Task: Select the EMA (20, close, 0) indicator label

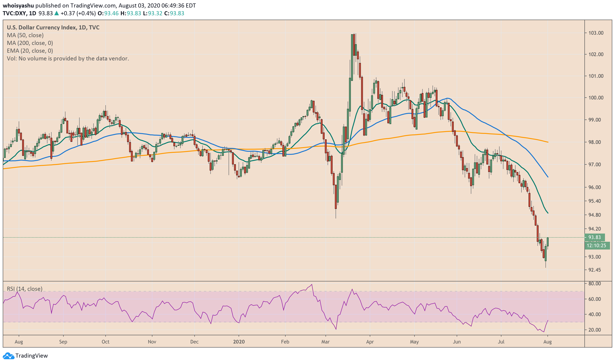Action: (x=30, y=51)
